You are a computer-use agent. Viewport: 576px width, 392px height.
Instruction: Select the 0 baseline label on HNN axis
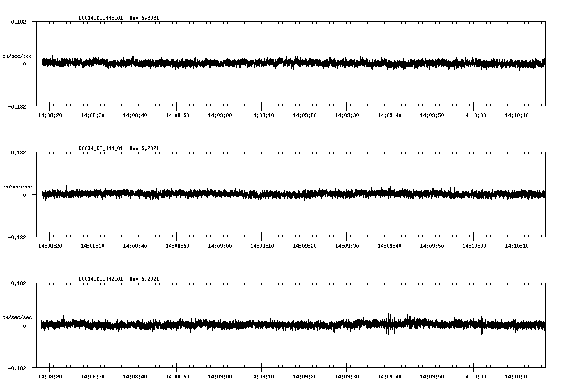(x=25, y=195)
